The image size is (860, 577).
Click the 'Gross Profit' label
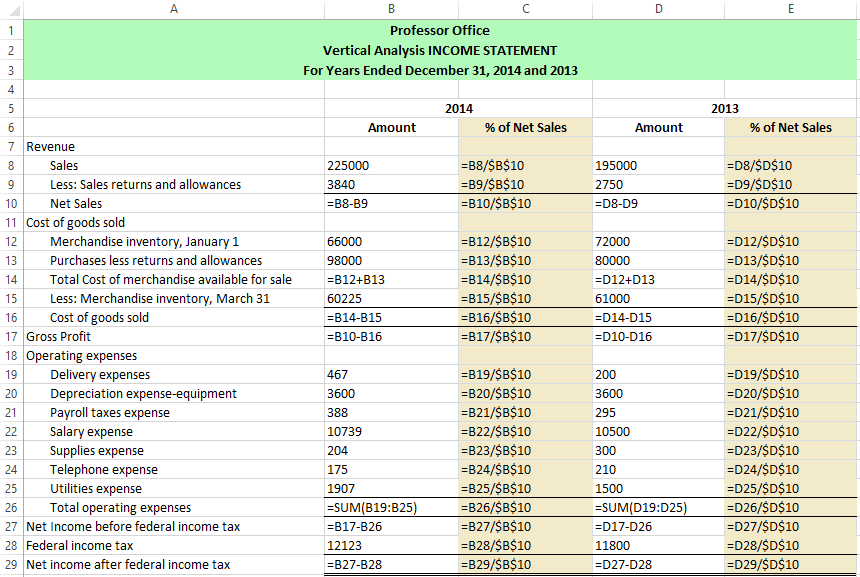click(x=58, y=336)
